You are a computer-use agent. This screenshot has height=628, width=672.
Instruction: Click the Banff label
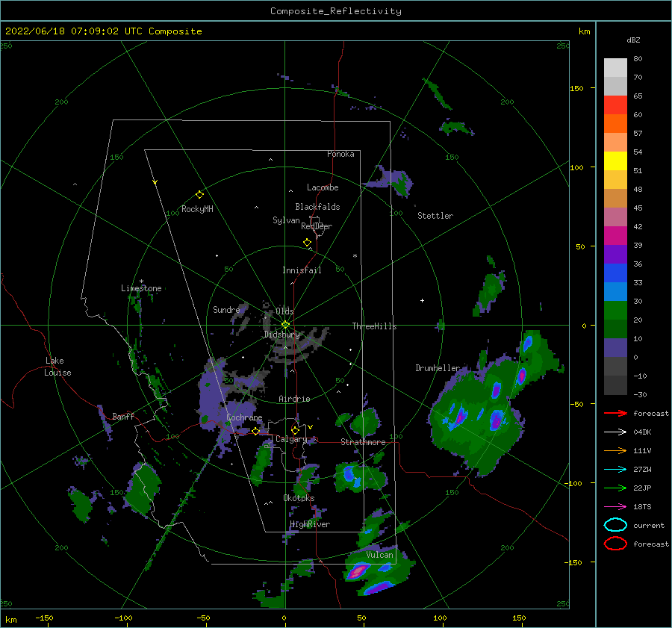pos(123,416)
